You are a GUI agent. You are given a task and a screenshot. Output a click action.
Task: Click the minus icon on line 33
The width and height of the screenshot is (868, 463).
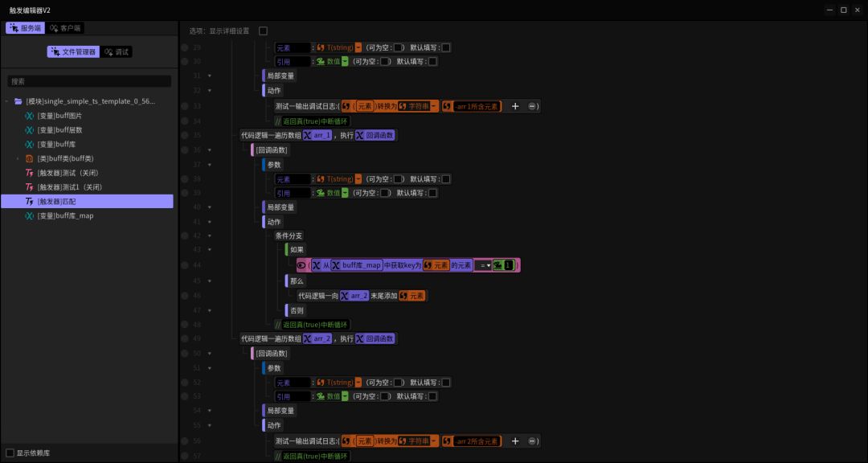[531, 106]
